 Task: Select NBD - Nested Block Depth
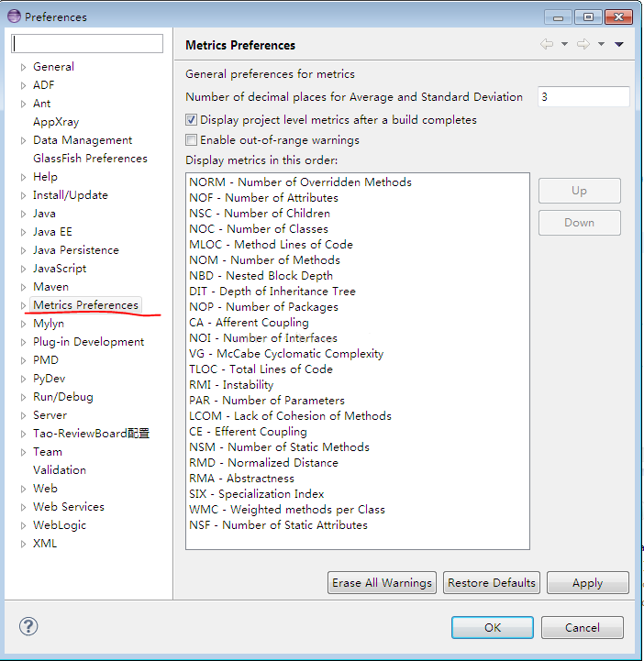coord(261,276)
